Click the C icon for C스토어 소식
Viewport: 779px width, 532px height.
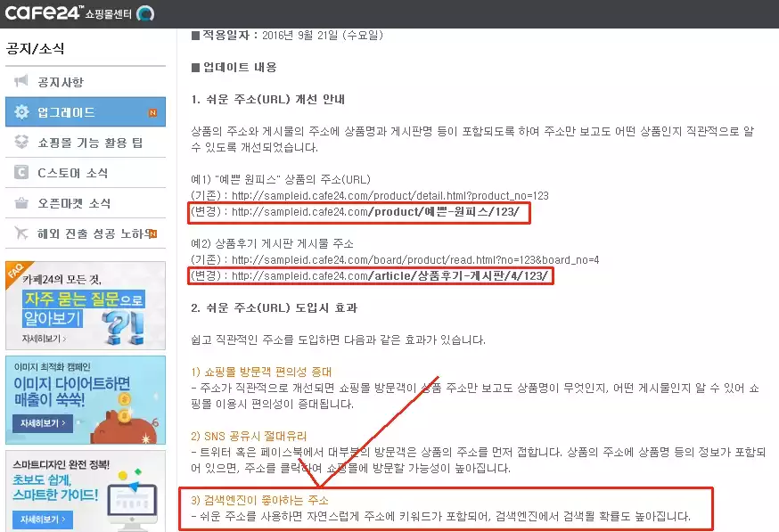point(21,172)
